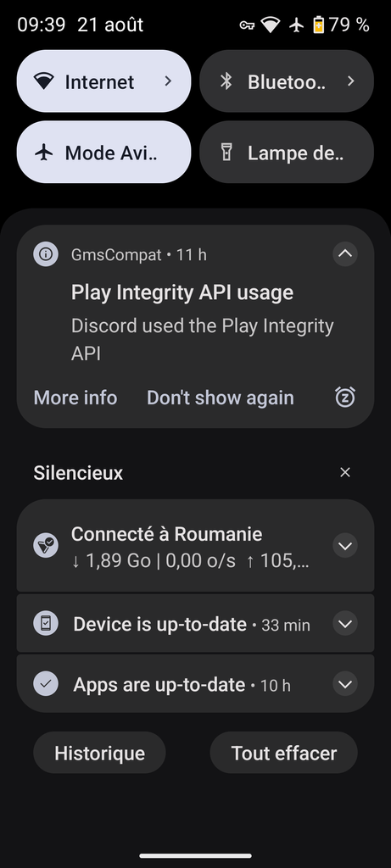The image size is (391, 868).
Task: Tap the battery icon in status bar
Action: pyautogui.click(x=318, y=25)
